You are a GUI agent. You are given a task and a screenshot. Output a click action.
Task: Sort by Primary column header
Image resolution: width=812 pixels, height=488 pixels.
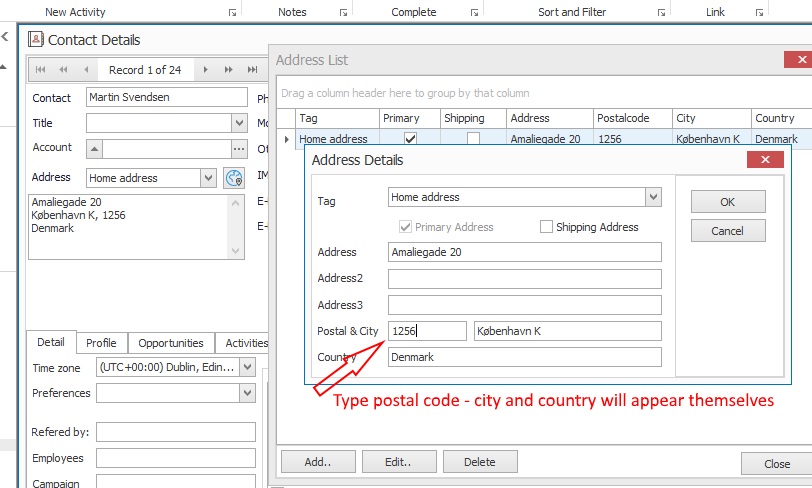point(410,118)
